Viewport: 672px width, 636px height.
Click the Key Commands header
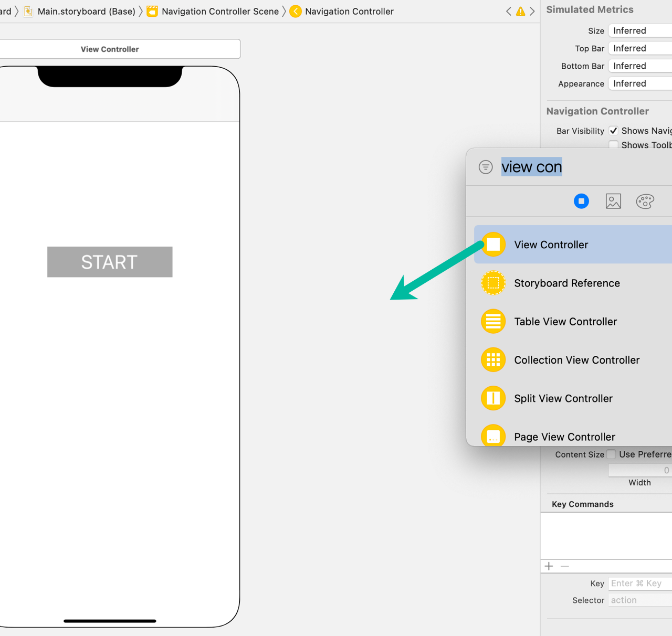pyautogui.click(x=583, y=504)
